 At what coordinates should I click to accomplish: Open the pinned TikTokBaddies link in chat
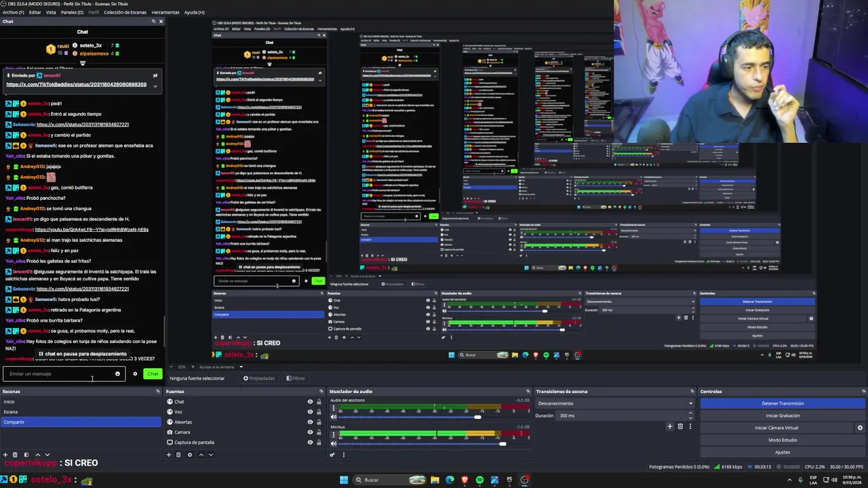[76, 85]
